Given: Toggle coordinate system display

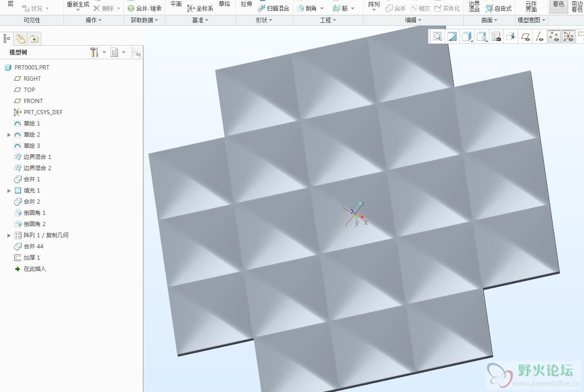Looking at the screenshot, I should pos(568,37).
